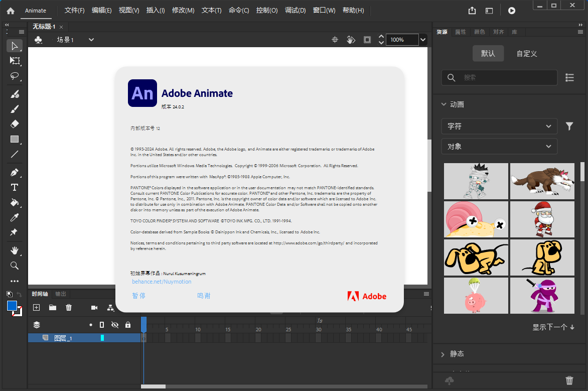Open the New Layer button in timeline
588x391 pixels.
click(36, 307)
